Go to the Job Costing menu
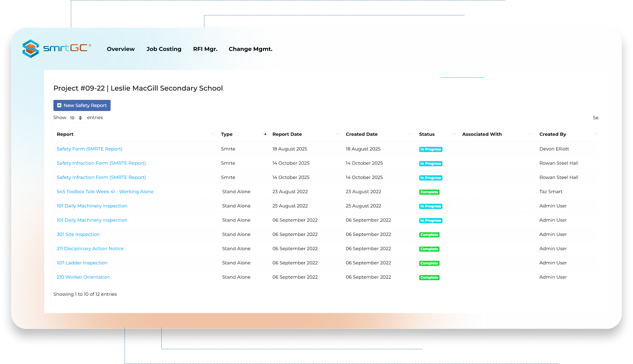 point(164,49)
